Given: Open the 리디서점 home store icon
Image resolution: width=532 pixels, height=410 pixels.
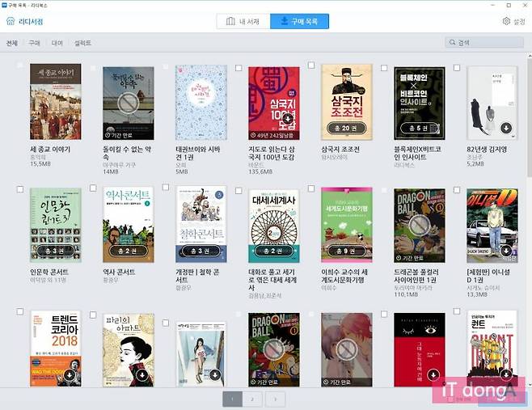Looking at the screenshot, I should point(11,22).
